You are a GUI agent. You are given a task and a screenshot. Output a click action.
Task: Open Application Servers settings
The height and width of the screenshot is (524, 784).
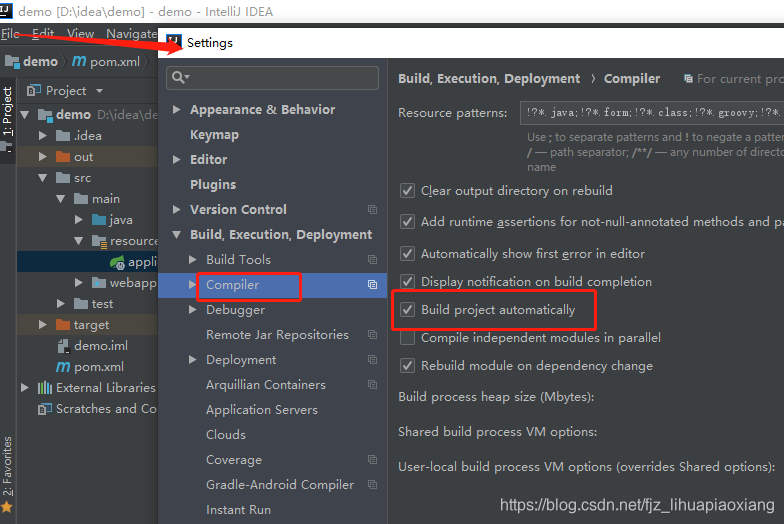tap(262, 410)
